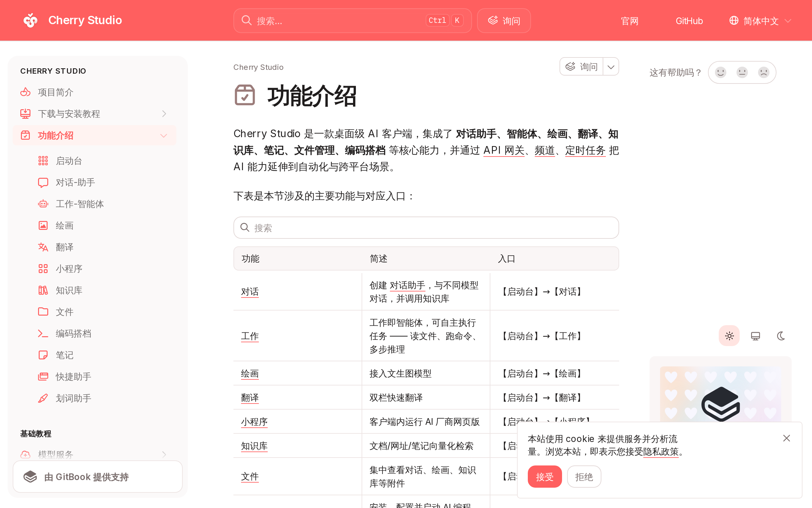
Task: Click the GitBook logo in footer card
Action: pyautogui.click(x=30, y=477)
